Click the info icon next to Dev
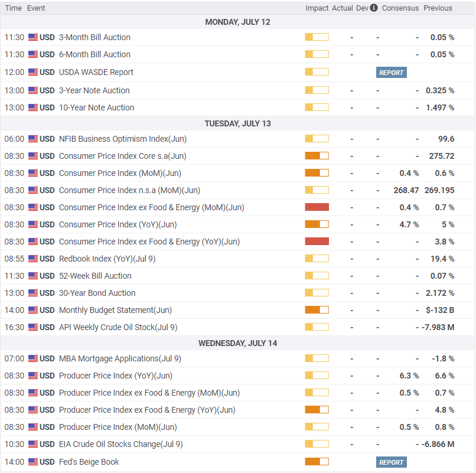This screenshot has height=473, width=476. click(x=374, y=8)
